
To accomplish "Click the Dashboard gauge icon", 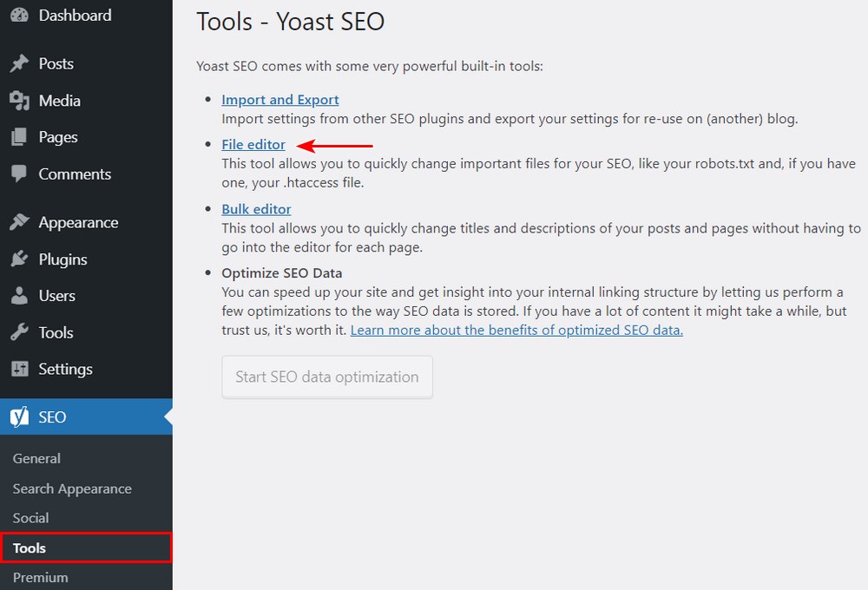I will [19, 15].
